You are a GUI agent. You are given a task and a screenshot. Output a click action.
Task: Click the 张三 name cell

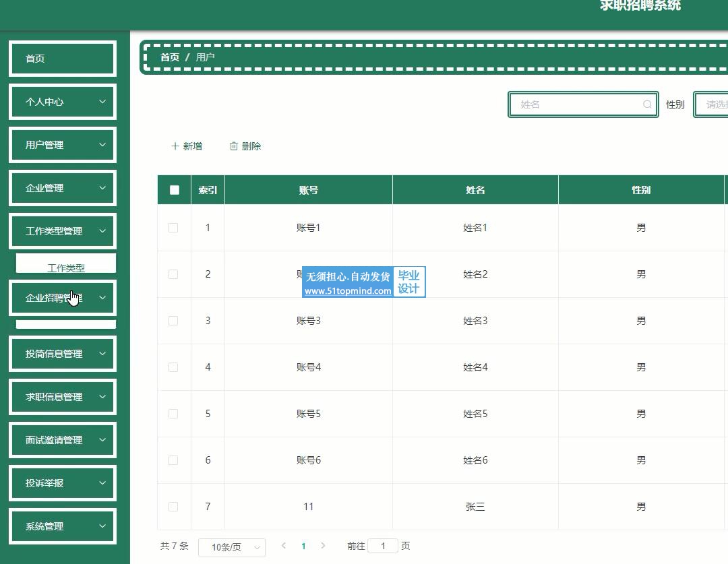coord(475,507)
